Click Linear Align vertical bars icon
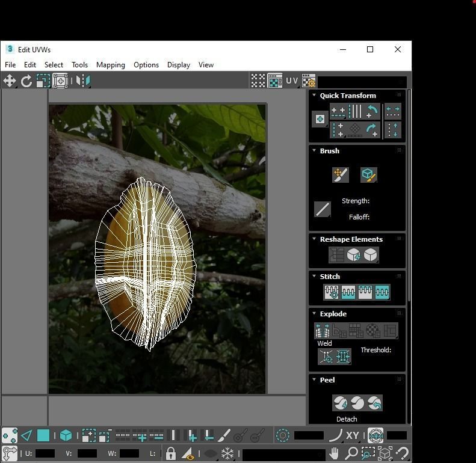 355,111
